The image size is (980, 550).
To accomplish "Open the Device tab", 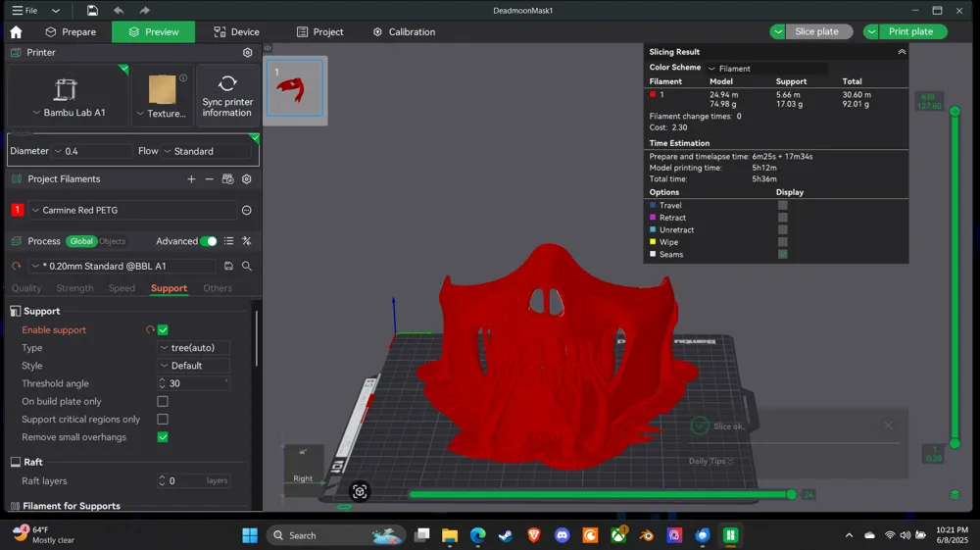I will click(x=236, y=32).
